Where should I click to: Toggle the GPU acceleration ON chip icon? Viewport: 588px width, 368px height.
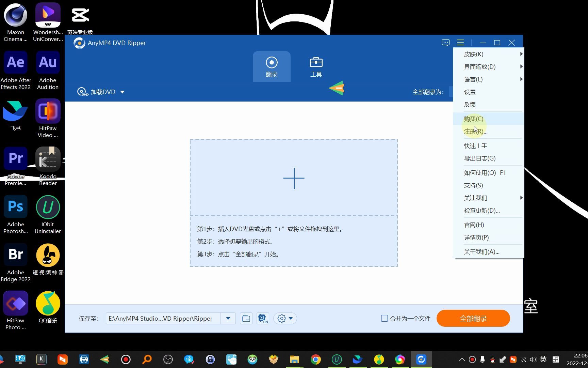click(x=262, y=318)
